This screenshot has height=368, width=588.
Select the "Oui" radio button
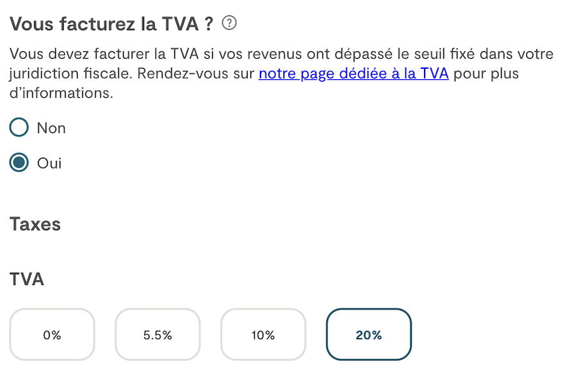(19, 163)
